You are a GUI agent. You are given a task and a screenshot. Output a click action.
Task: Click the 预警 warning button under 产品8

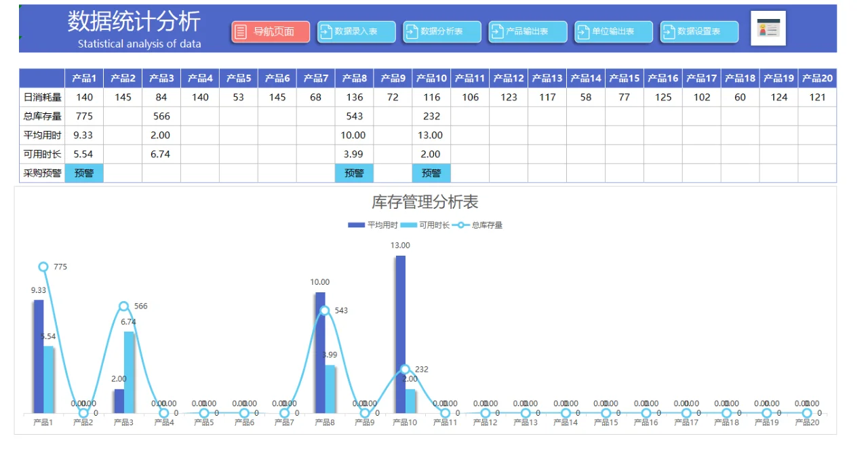coord(354,173)
